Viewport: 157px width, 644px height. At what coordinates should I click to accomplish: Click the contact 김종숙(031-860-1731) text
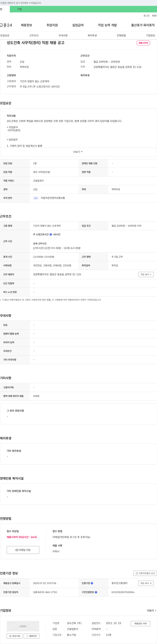coord(45,592)
